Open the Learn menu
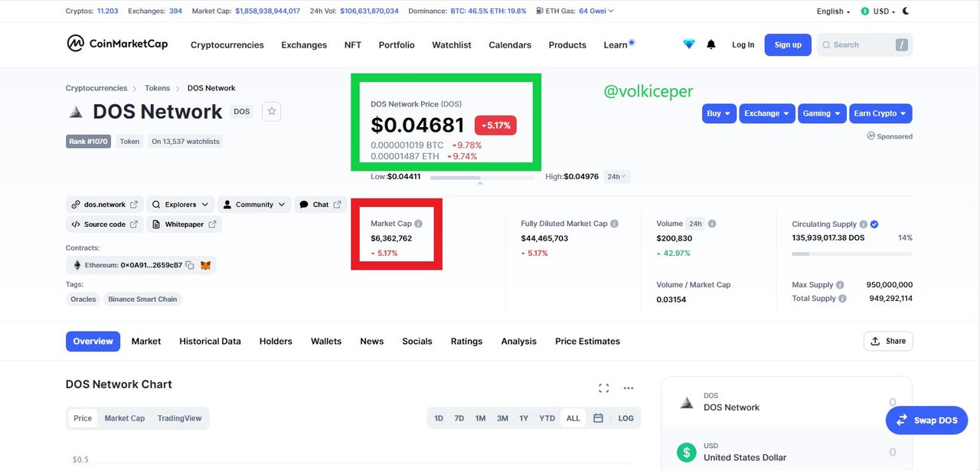The width and height of the screenshot is (980, 471). [616, 45]
